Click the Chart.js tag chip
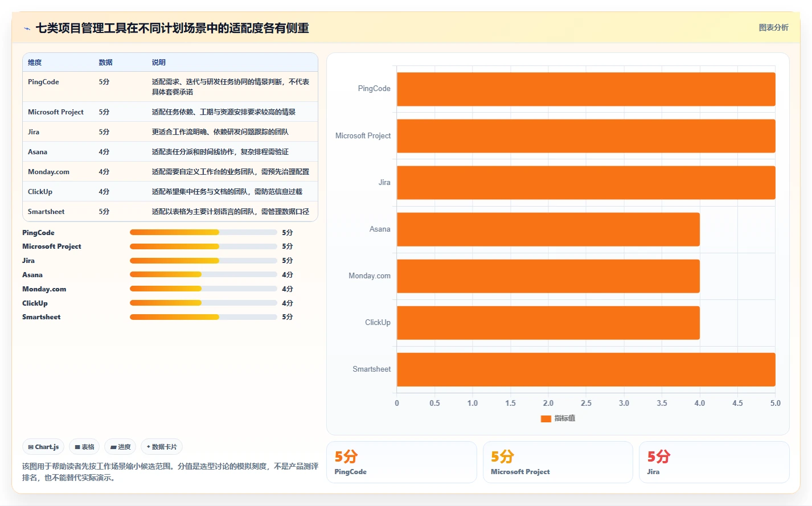This screenshot has width=812, height=506. [43, 447]
